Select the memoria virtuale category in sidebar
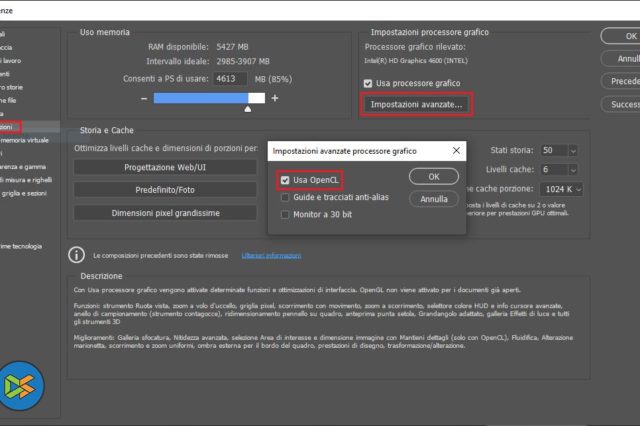640x426 pixels. (24, 140)
